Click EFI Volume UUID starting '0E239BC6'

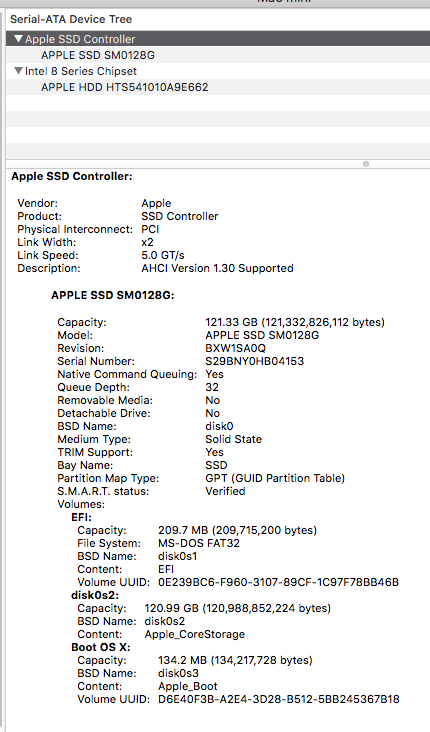click(278, 583)
